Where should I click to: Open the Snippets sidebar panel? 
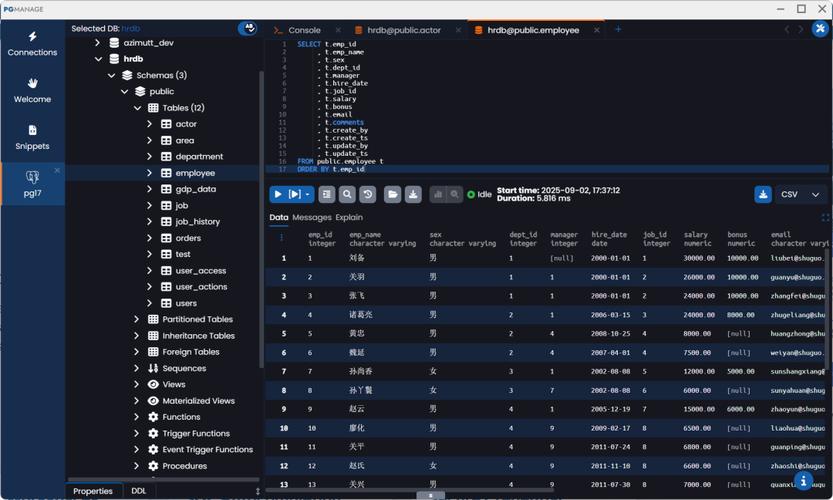(x=32, y=137)
